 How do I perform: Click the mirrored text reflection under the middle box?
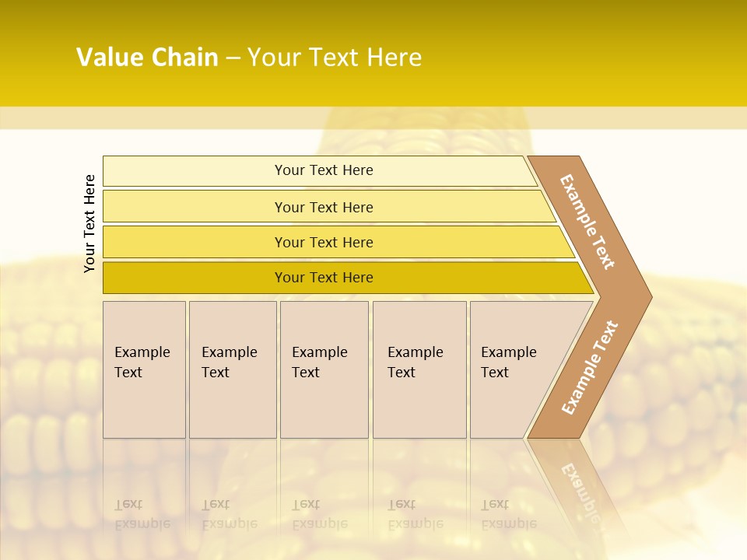pos(319,515)
